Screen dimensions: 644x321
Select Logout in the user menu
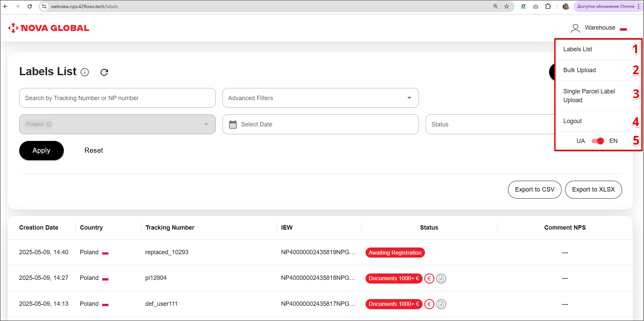(x=572, y=121)
